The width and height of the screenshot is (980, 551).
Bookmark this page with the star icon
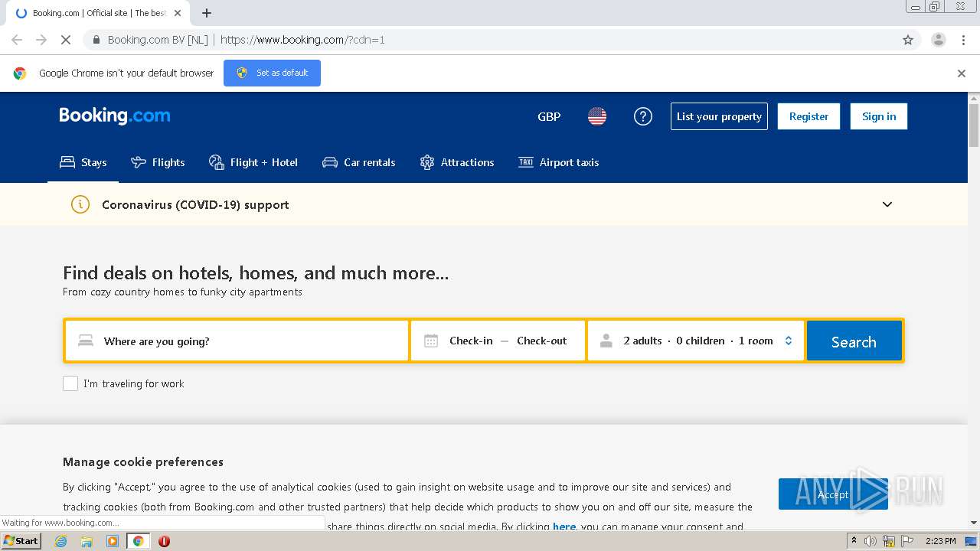[x=908, y=40]
